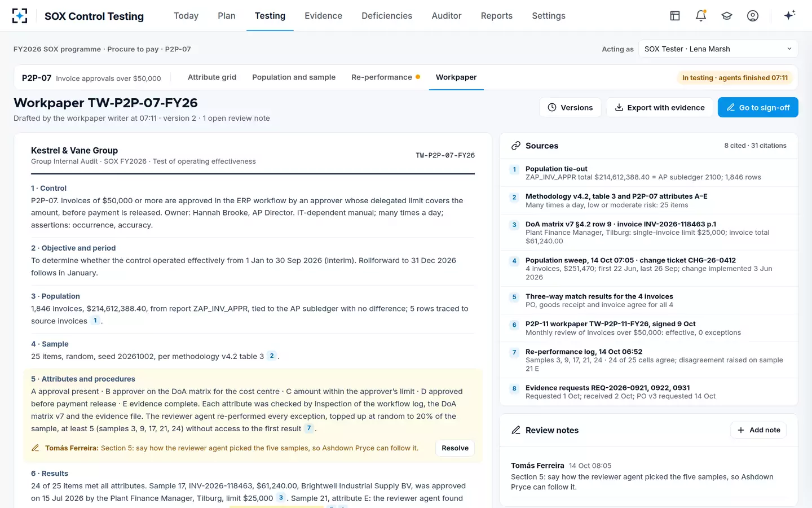
Task: Click the pencil icon beside Review notes
Action: (515, 430)
